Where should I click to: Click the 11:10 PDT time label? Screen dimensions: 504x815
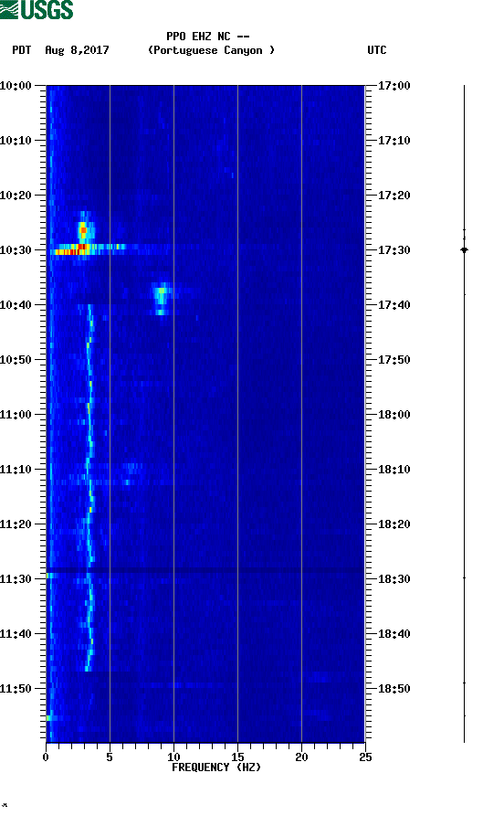point(16,470)
